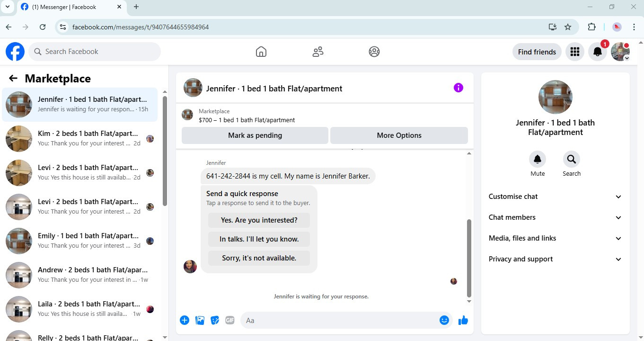
Task: Reload the page
Action: 43,27
